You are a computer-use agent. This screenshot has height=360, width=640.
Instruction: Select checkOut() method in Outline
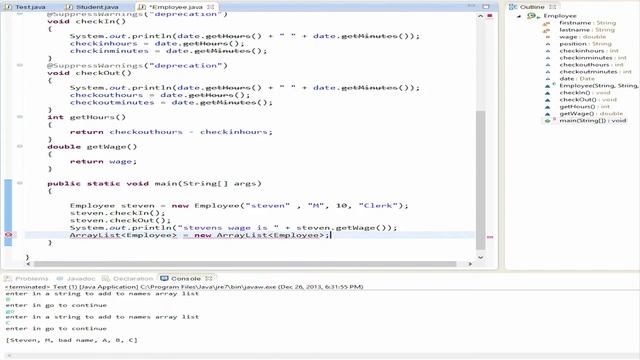588,99
